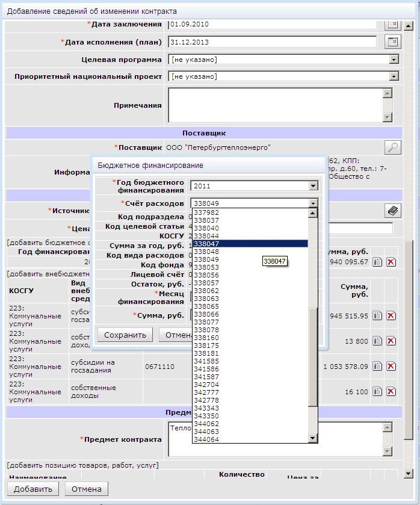420x505 pixels.
Task: Select account 344064
Action: (250, 439)
